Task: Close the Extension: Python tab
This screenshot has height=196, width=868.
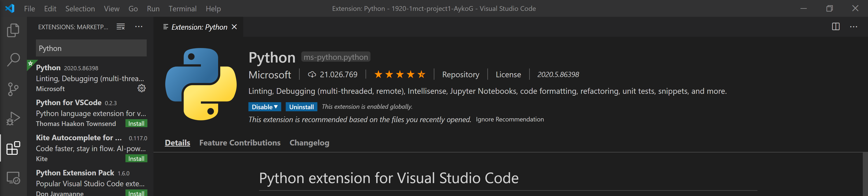Action: click(x=235, y=27)
